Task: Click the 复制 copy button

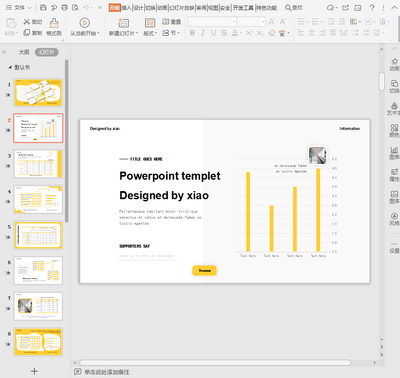Action: 33,33
